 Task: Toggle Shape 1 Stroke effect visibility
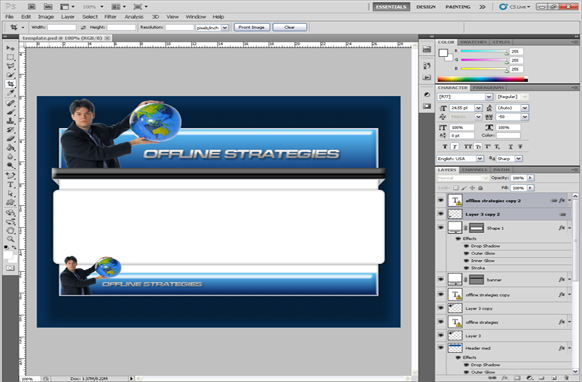pos(467,268)
